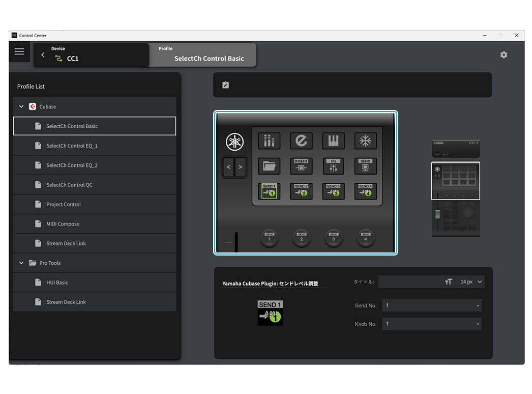
Task: Select the INSERT pad icon
Action: 301,166
